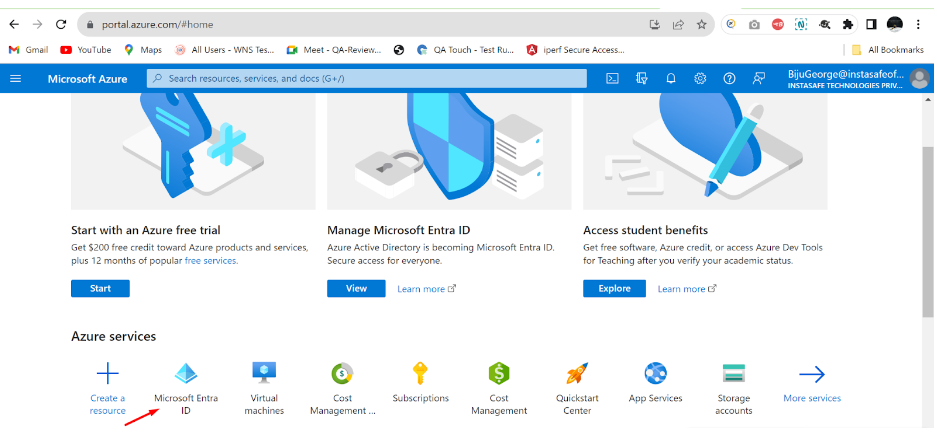Open the browser Extensions puzzle icon
The image size is (937, 433).
pos(847,24)
